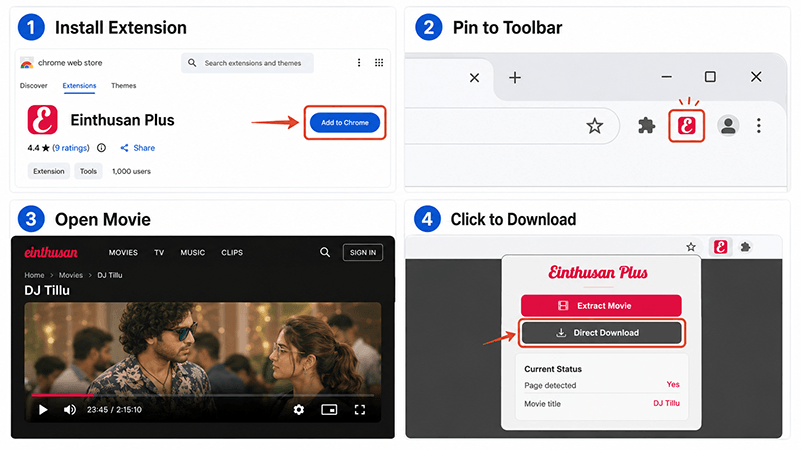The height and width of the screenshot is (450, 801).
Task: Click the Einthusan Plus icon in step 4 toolbar
Action: (720, 247)
